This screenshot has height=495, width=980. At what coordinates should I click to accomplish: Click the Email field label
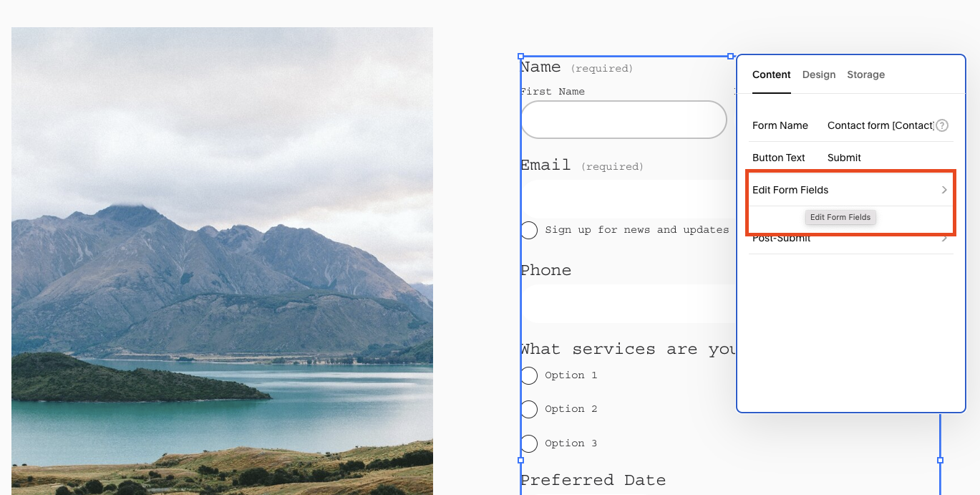(545, 165)
